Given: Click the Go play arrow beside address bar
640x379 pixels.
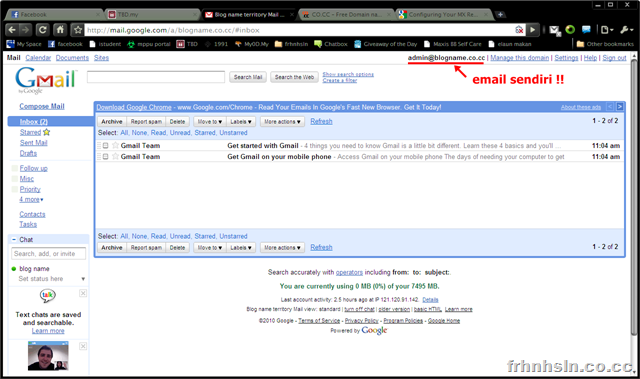Looking at the screenshot, I should coord(532,30).
